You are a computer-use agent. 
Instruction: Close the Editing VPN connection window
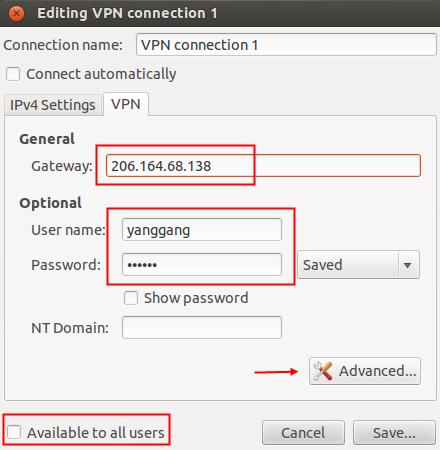(16, 14)
